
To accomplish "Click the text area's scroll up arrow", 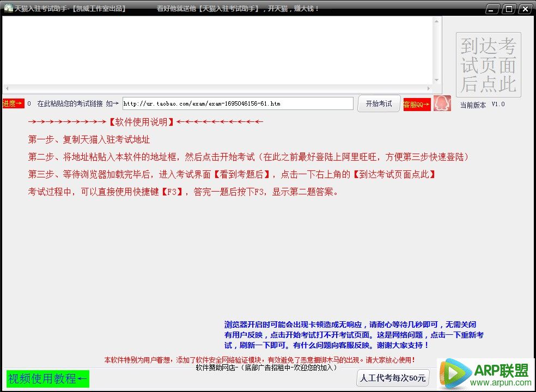I will coord(436,21).
